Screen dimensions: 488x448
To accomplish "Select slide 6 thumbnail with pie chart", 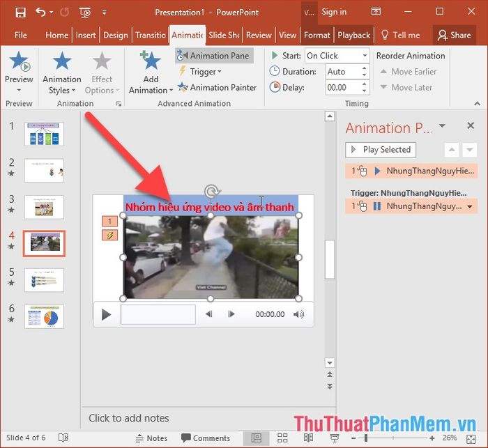I will pyautogui.click(x=44, y=317).
